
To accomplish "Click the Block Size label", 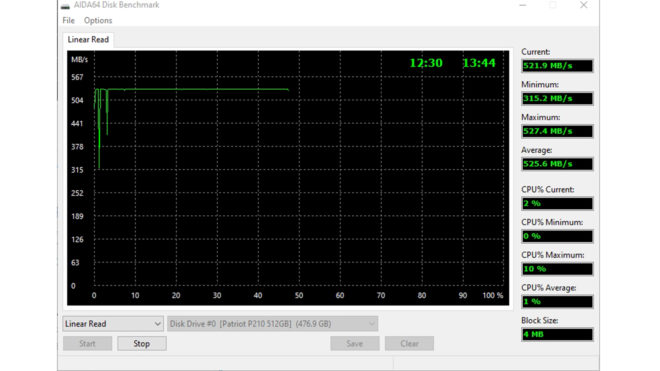I will click(540, 320).
